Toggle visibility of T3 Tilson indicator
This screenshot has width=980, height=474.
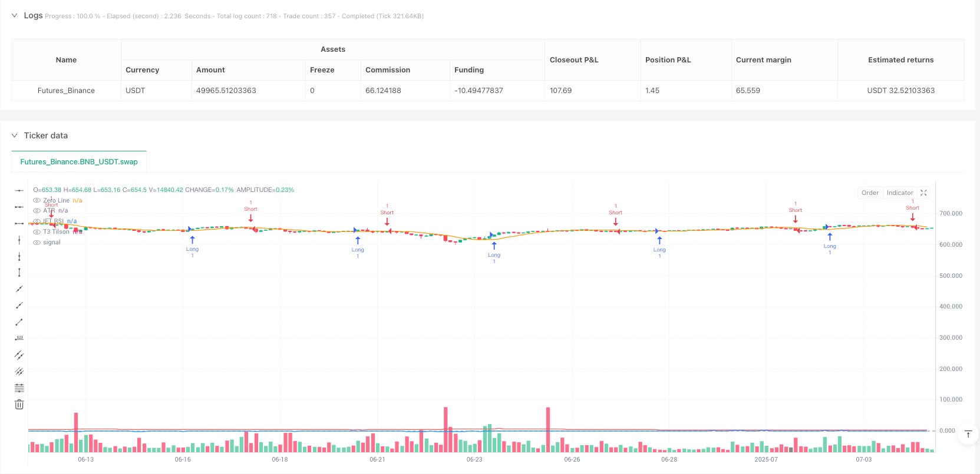point(37,231)
